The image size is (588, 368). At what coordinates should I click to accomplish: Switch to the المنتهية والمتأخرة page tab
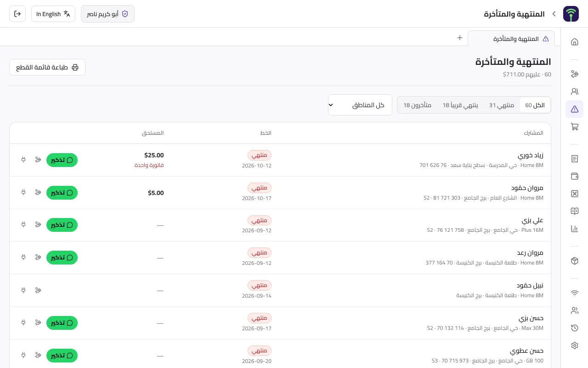pyautogui.click(x=511, y=39)
